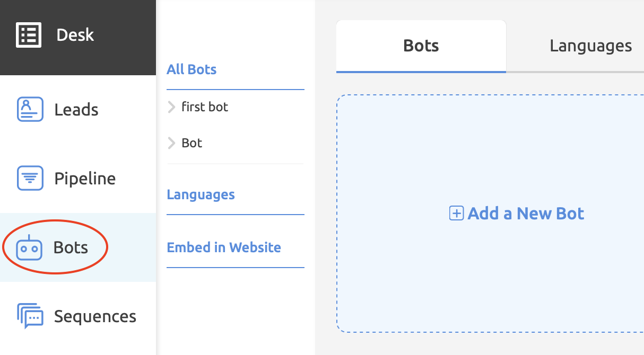Open the Languages section in the middle panel

point(201,194)
